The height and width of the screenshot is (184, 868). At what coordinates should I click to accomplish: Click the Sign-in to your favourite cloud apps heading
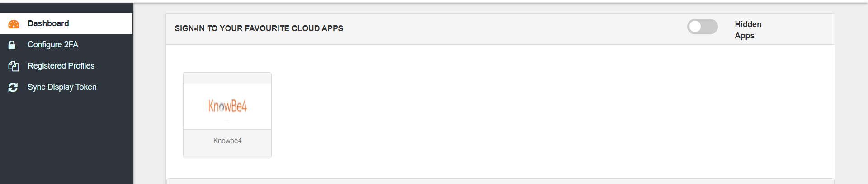pyautogui.click(x=259, y=28)
